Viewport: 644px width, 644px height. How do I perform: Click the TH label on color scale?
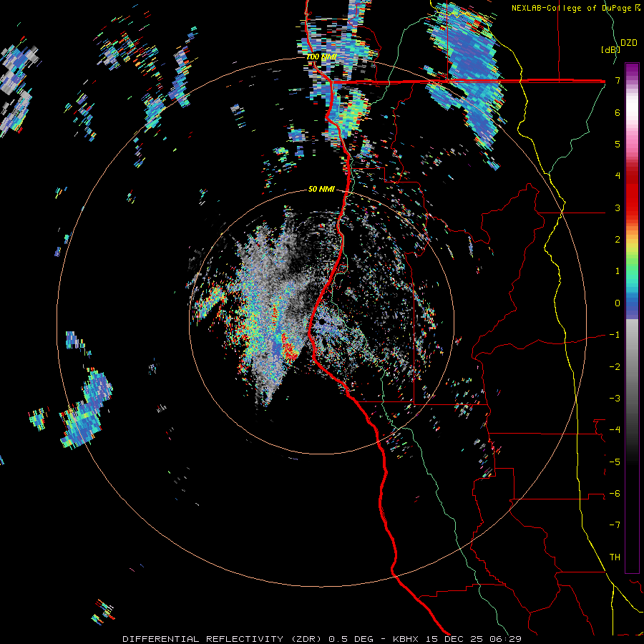click(x=615, y=557)
